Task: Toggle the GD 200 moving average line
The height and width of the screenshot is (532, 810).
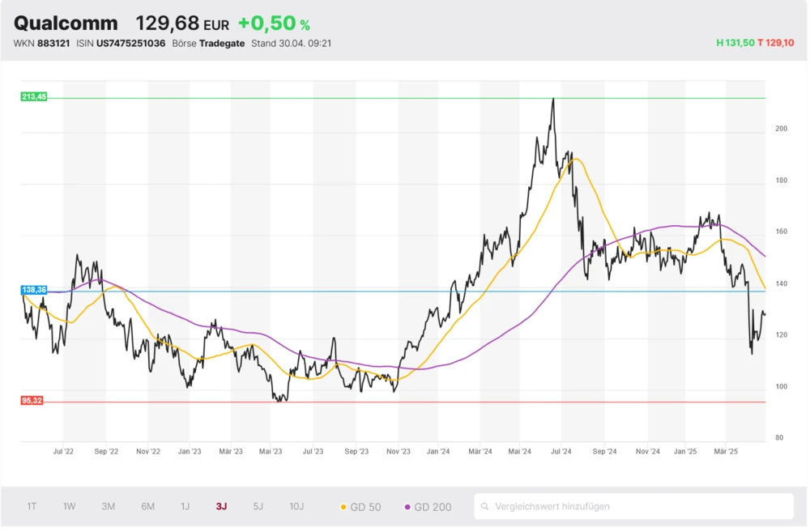Action: (x=428, y=507)
